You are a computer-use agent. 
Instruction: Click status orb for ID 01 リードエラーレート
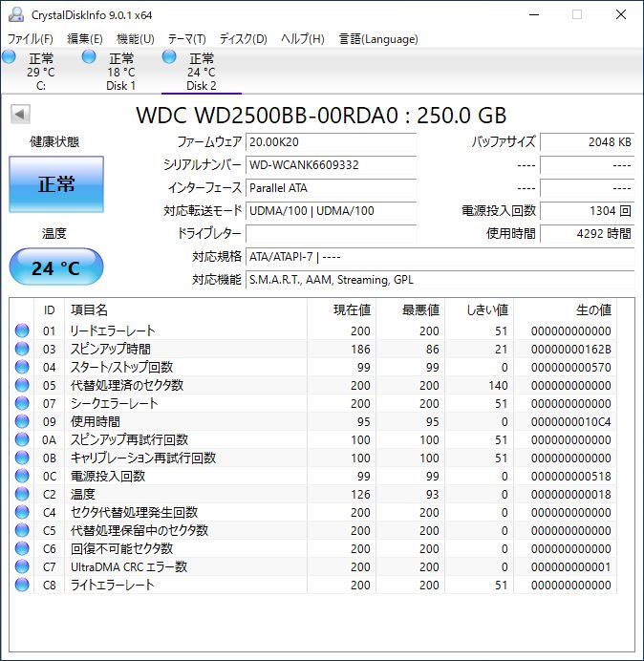coord(22,330)
